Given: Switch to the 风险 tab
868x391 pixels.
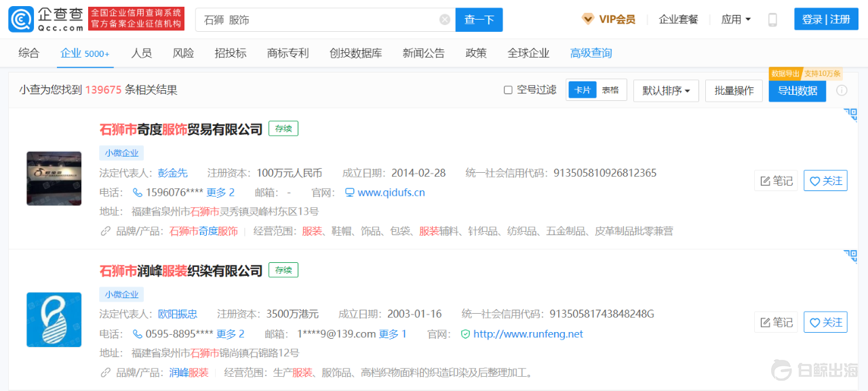Looking at the screenshot, I should (183, 53).
